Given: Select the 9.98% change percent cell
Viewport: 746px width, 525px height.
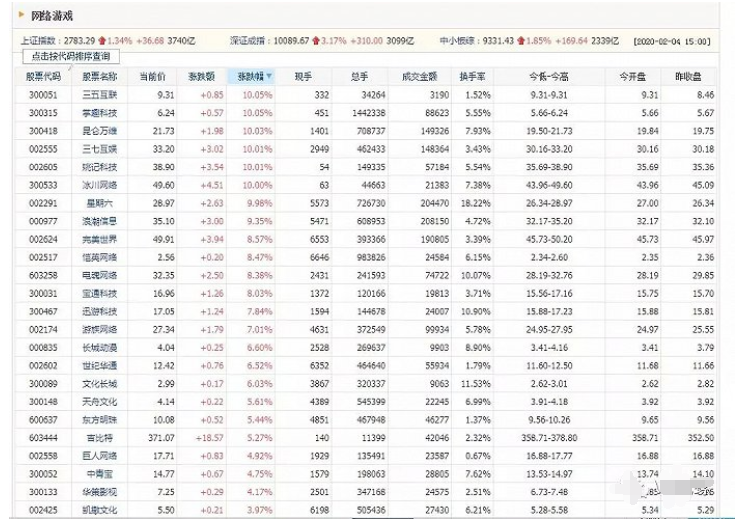Looking at the screenshot, I should tap(260, 203).
